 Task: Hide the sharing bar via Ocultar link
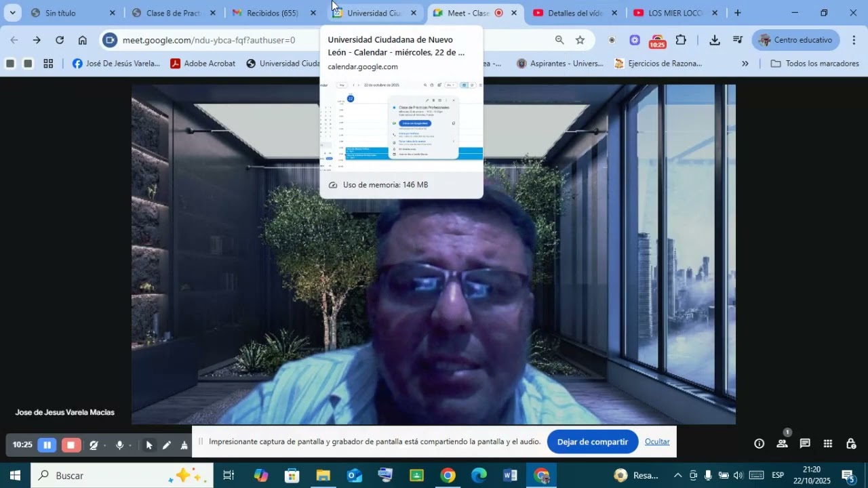pos(657,442)
